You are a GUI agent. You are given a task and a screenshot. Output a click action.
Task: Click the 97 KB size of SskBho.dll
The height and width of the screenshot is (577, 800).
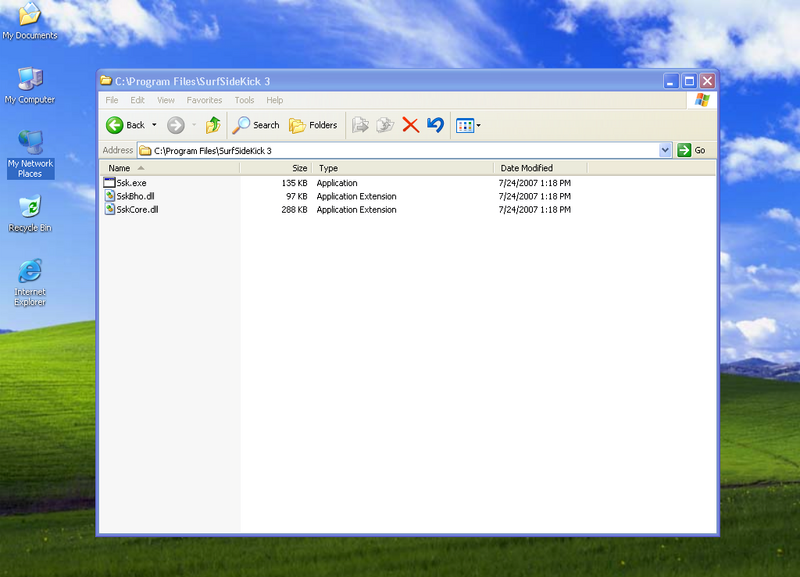click(x=296, y=196)
